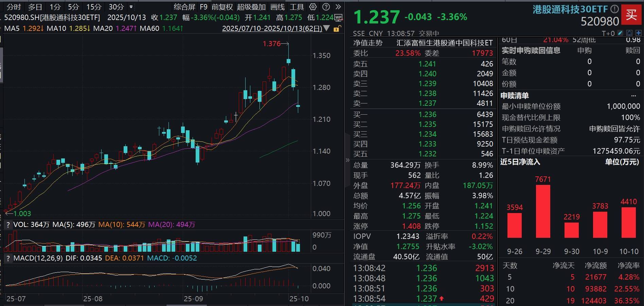644x306 pixels.
Task: Click the pencil edit icon next to T+0
Action: (621, 33)
